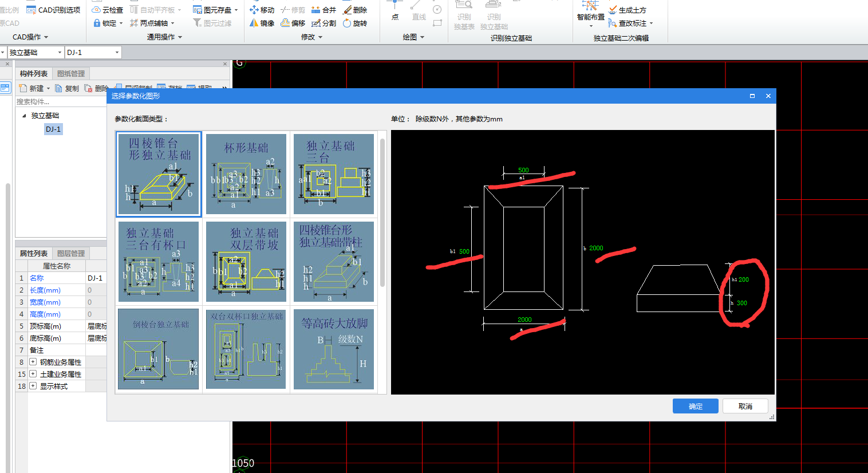This screenshot has height=473, width=868.
Task: Click the 名称 property row
Action: 61,278
